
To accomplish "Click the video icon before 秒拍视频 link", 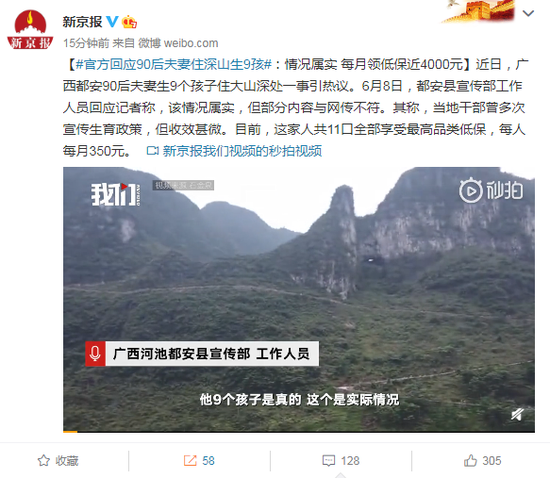I will (x=153, y=151).
